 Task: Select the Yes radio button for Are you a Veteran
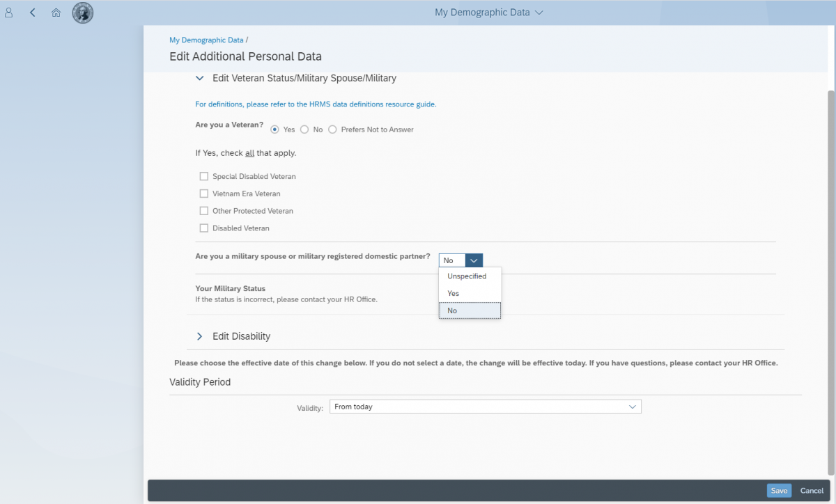point(274,129)
